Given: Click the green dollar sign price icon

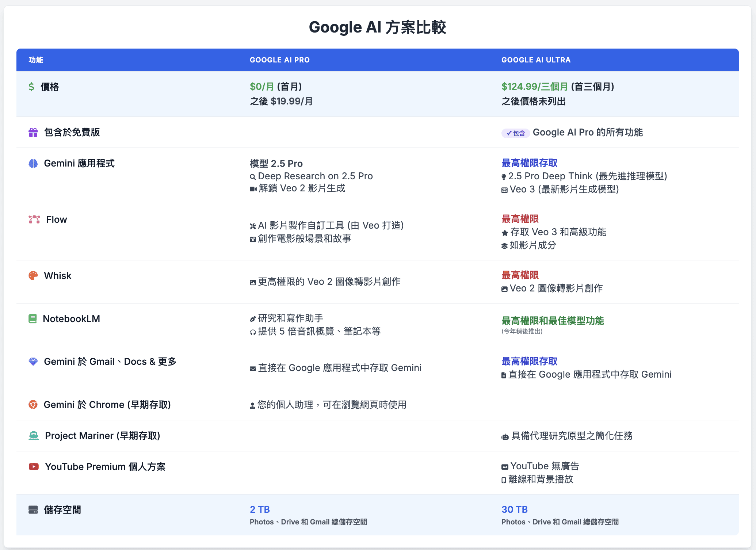Looking at the screenshot, I should [31, 87].
